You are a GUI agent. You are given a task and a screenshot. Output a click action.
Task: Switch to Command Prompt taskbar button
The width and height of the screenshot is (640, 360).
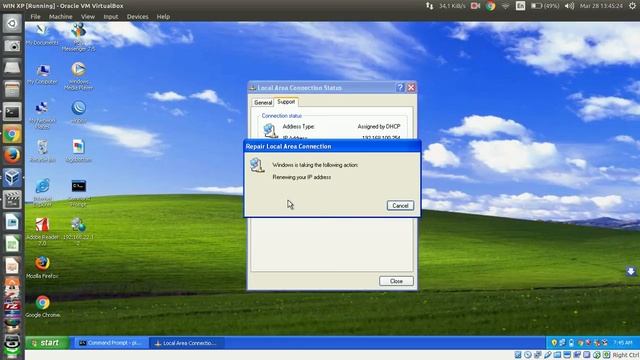tap(111, 343)
